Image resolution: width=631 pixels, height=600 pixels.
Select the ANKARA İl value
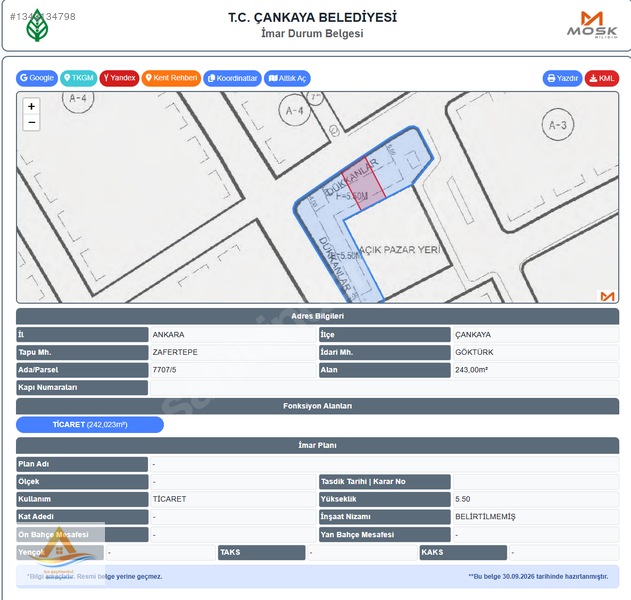coord(168,334)
